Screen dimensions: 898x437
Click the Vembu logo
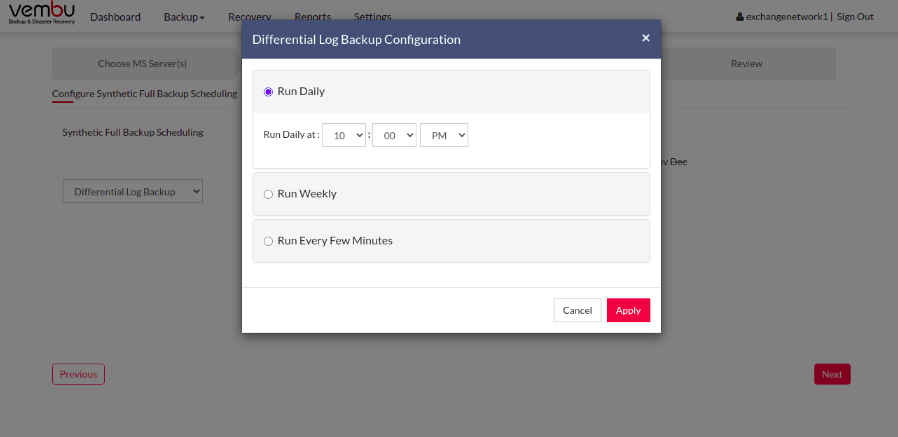coord(42,13)
